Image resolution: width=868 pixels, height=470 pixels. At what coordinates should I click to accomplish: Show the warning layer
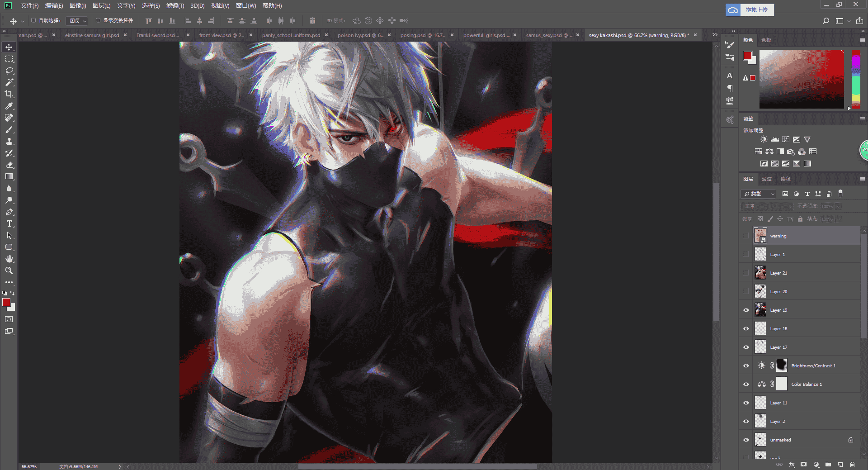coord(746,236)
